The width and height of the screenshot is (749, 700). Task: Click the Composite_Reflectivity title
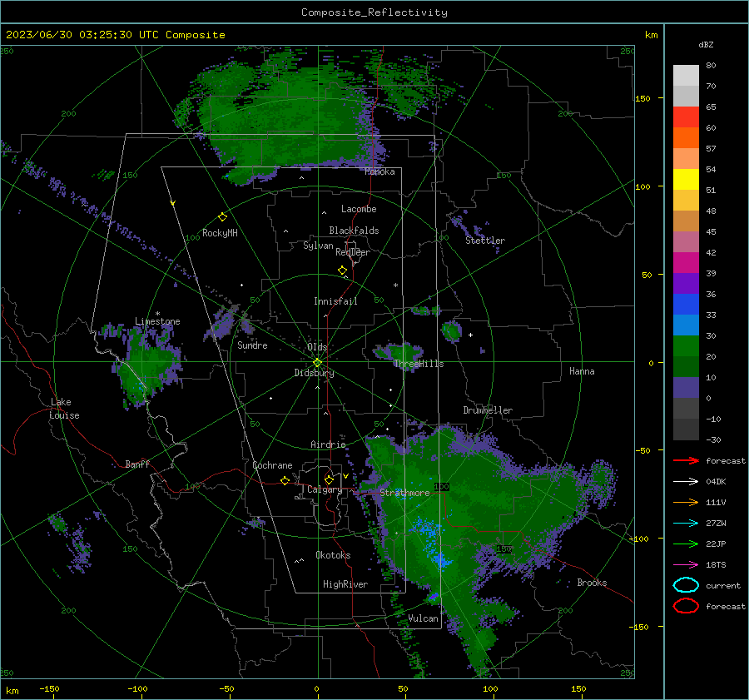[x=374, y=12]
